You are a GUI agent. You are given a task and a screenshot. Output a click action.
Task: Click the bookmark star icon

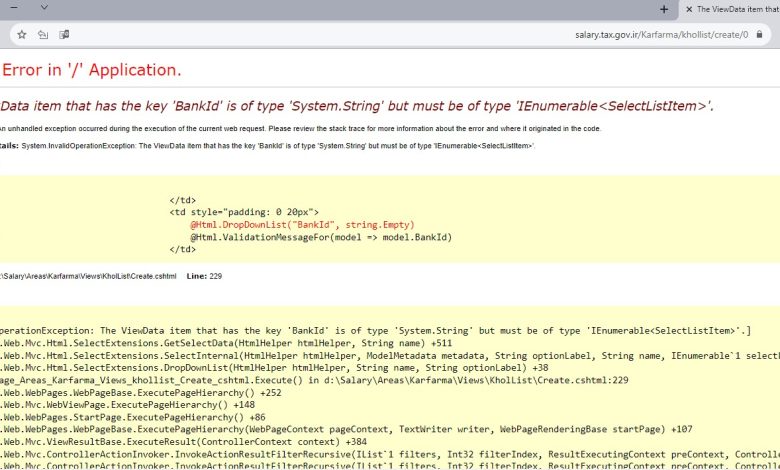(x=22, y=34)
